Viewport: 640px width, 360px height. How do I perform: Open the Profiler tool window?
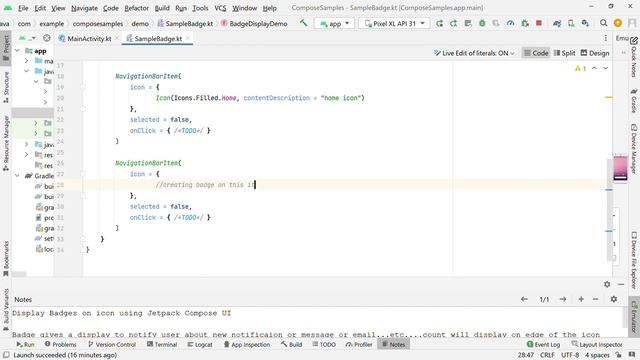click(359, 344)
